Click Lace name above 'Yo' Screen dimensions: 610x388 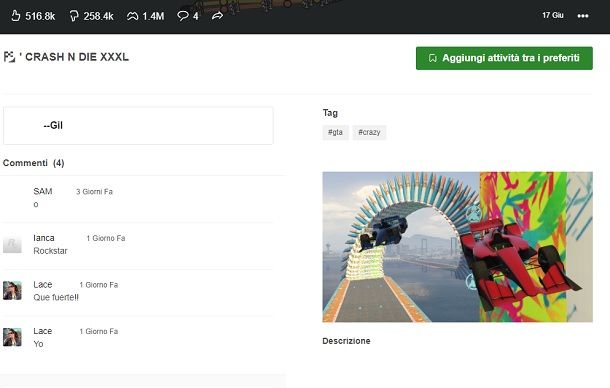pos(43,331)
